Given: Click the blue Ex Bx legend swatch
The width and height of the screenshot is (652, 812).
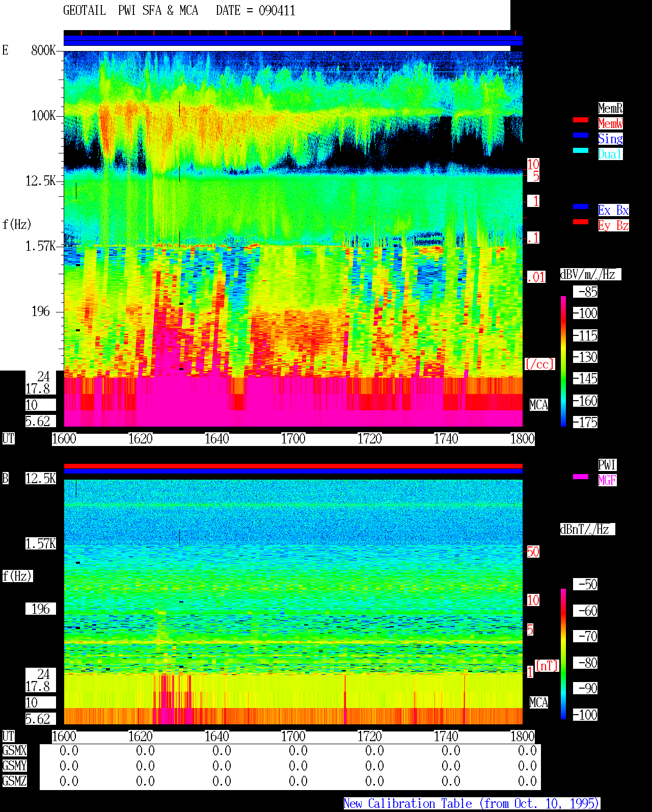Looking at the screenshot, I should (581, 206).
